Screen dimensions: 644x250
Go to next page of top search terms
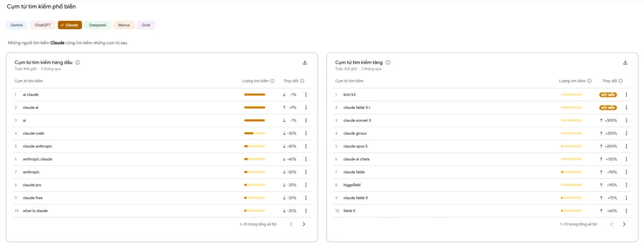click(304, 224)
